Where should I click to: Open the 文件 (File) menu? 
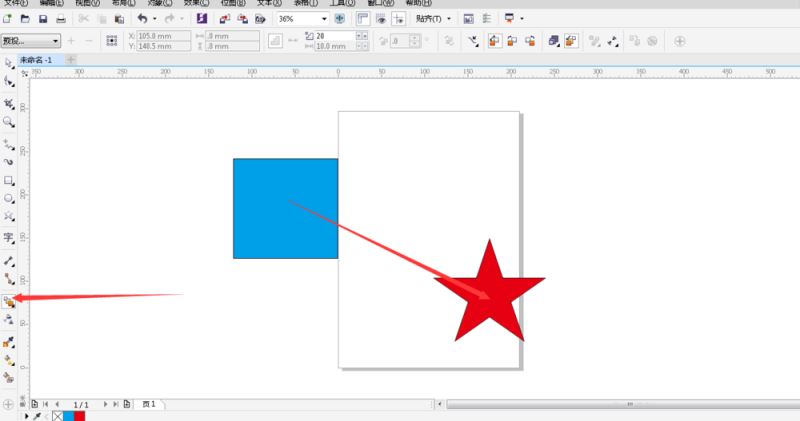[x=16, y=3]
